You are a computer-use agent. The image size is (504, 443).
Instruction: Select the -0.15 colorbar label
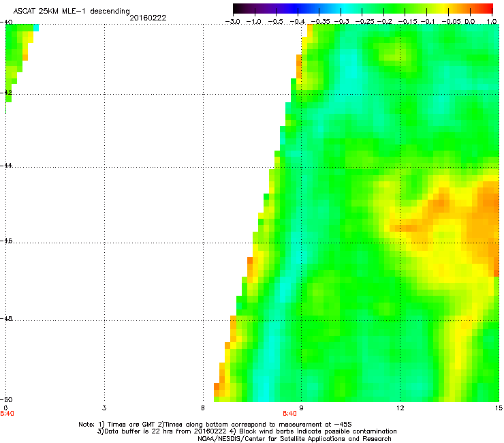pos(407,22)
